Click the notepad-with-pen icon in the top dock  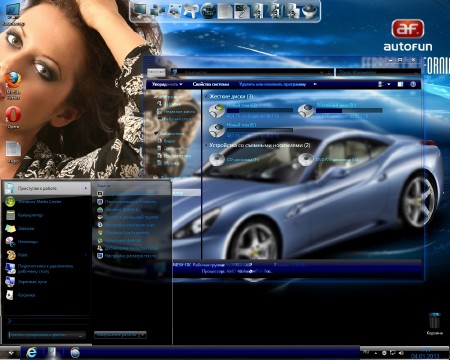pyautogui.click(x=241, y=11)
